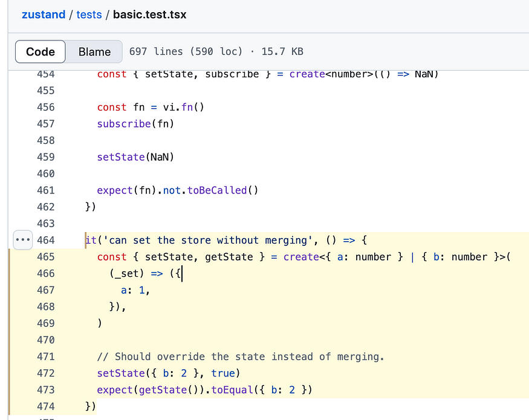Image resolution: width=529 pixels, height=420 pixels.
Task: Click 'getState' inside expect on line 473
Action: [x=163, y=390]
